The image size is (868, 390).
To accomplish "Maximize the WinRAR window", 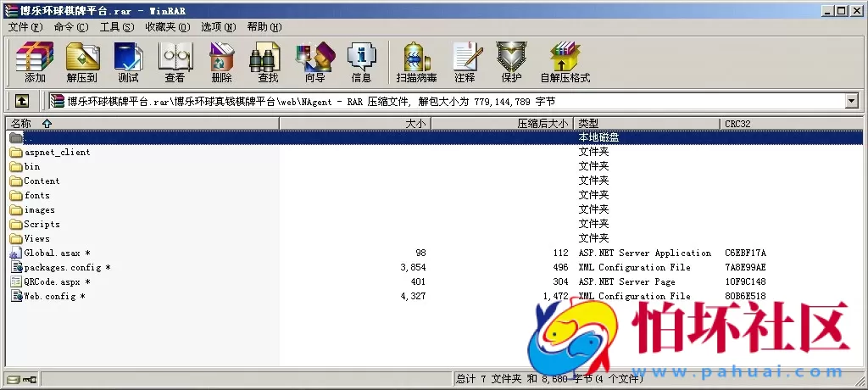I will (x=841, y=10).
